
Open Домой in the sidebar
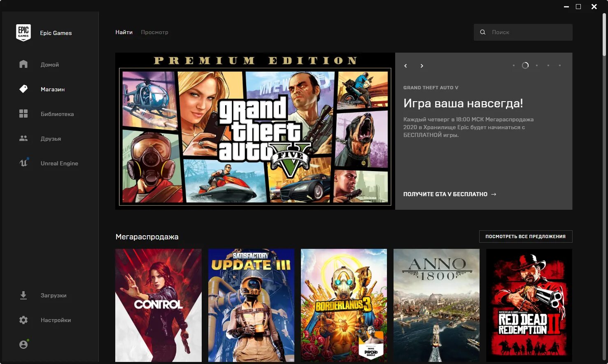pos(50,65)
